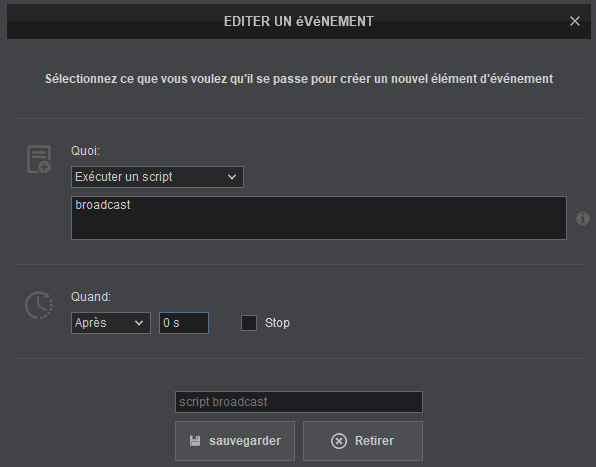This screenshot has height=467, width=596.
Task: Remove the event with Retirer button
Action: (363, 441)
